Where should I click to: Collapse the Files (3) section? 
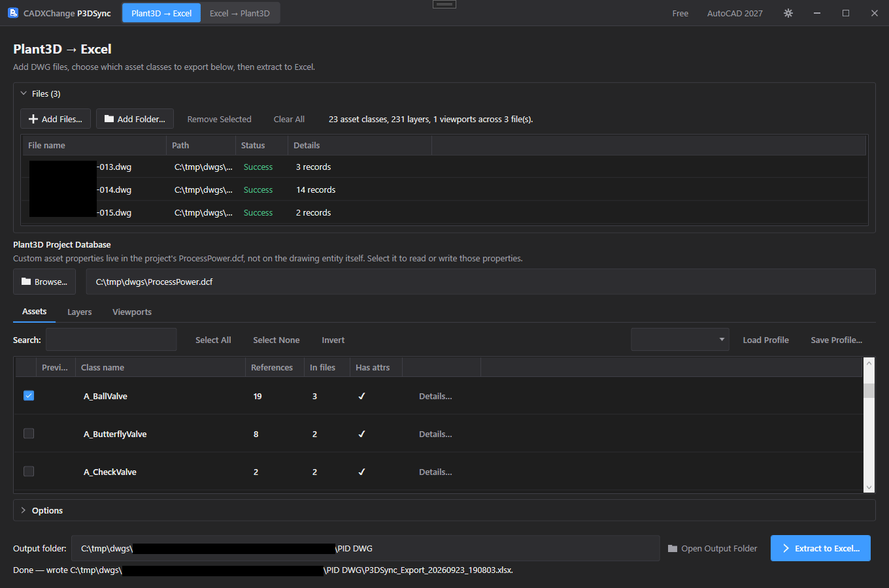point(24,93)
